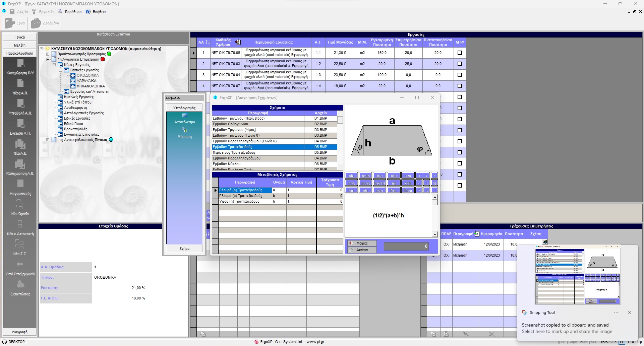Click the Νέος Α.Π. sidebar icon
This screenshot has height=346, width=644.
[20, 84]
